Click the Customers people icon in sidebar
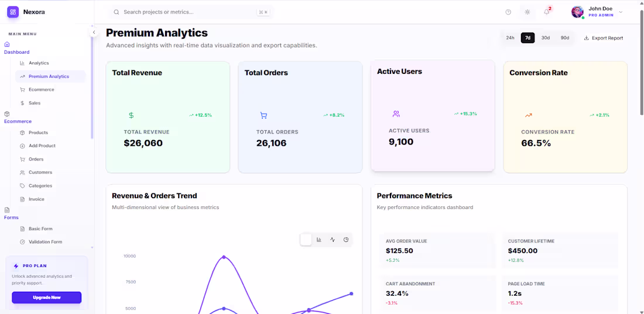Viewport: 644px width, 314px height. (22, 173)
